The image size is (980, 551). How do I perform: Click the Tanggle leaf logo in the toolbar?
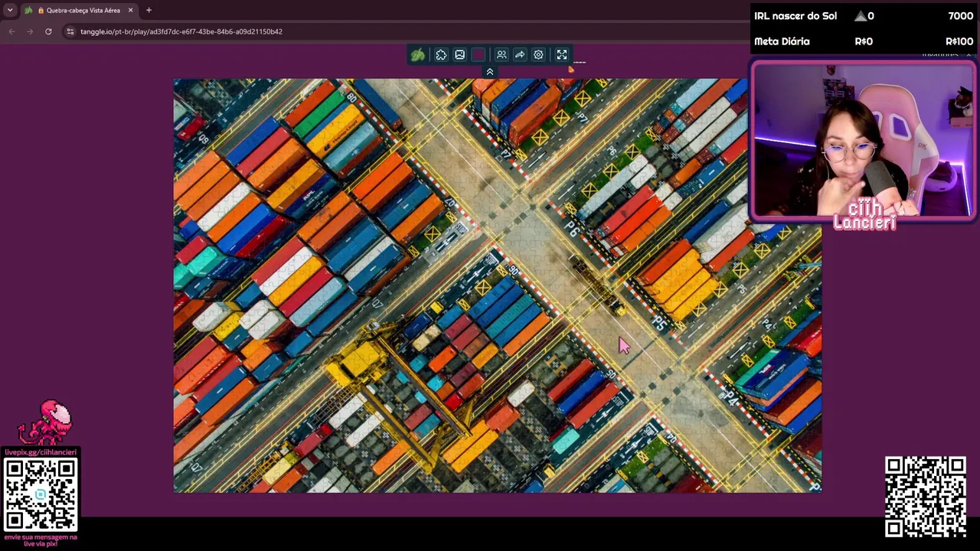pos(418,55)
